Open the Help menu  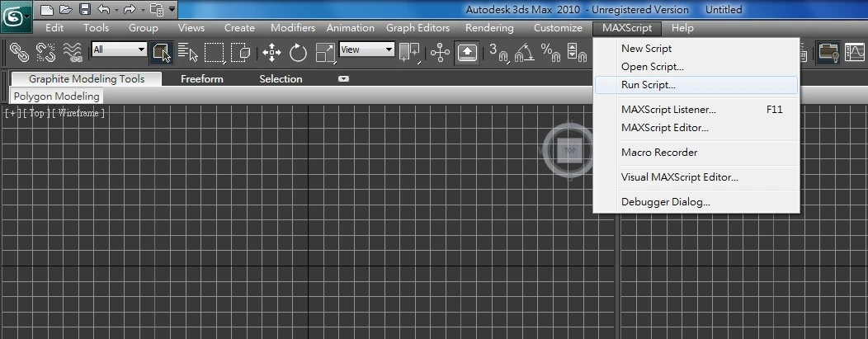tap(682, 28)
